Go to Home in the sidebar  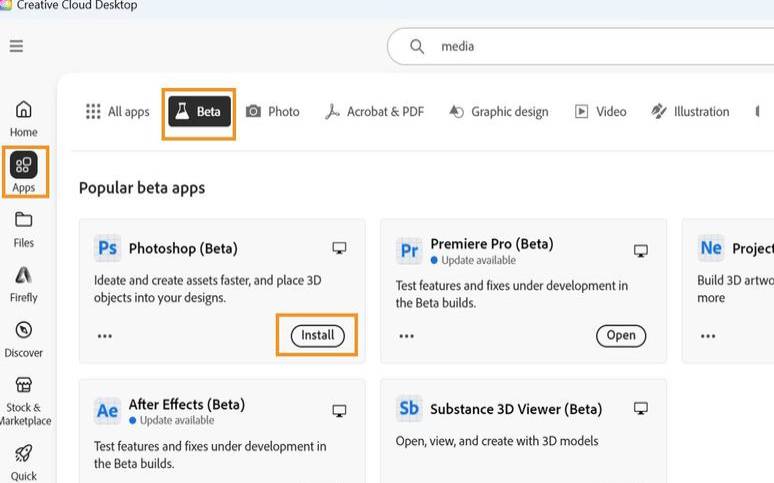[24, 119]
